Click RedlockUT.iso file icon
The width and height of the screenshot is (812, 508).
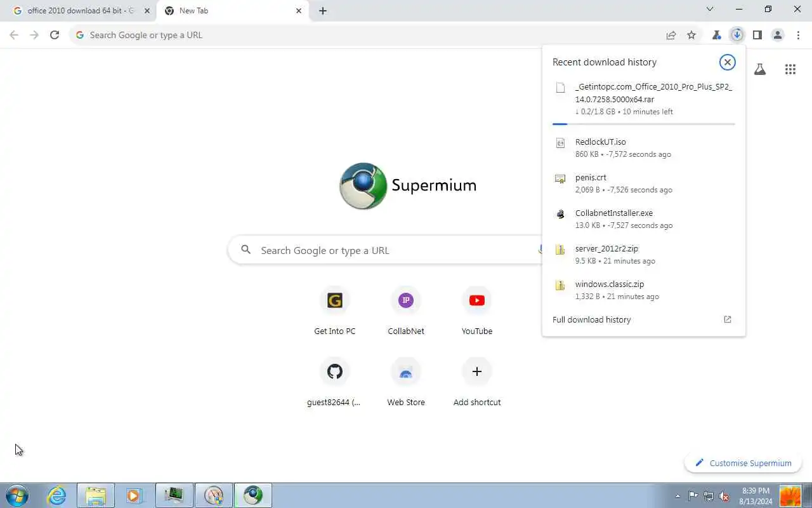(560, 143)
